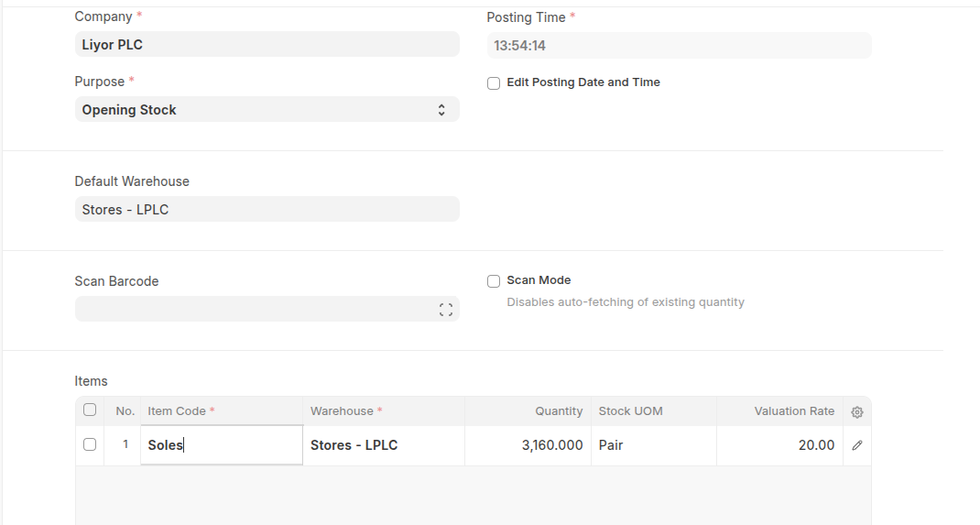Select all rows in Items table
Viewport: 980px width, 525px height.
tap(90, 410)
